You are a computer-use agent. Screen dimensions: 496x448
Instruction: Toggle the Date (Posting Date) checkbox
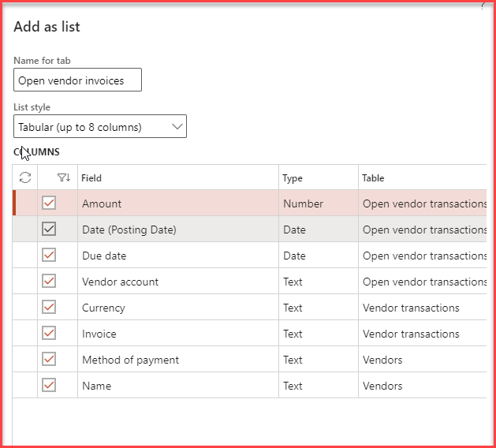click(x=49, y=229)
